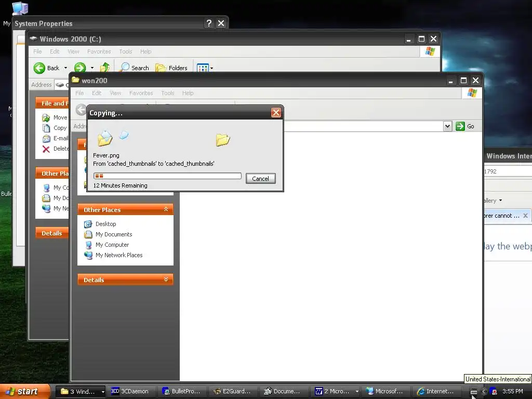532x399 pixels.
Task: Open My Documents link in won200 Other Places
Action: [x=114, y=234]
